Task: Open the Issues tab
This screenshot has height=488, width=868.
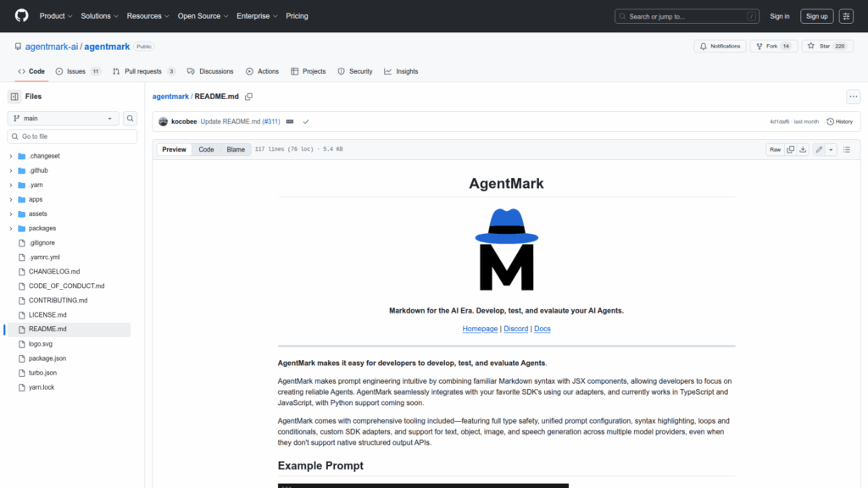Action: point(81,71)
